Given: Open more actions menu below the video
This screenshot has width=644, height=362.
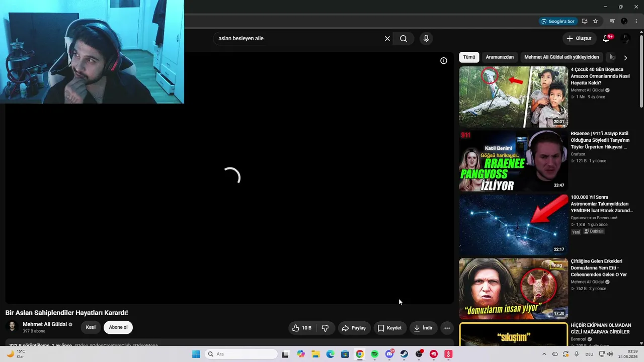Looking at the screenshot, I should click(447, 328).
